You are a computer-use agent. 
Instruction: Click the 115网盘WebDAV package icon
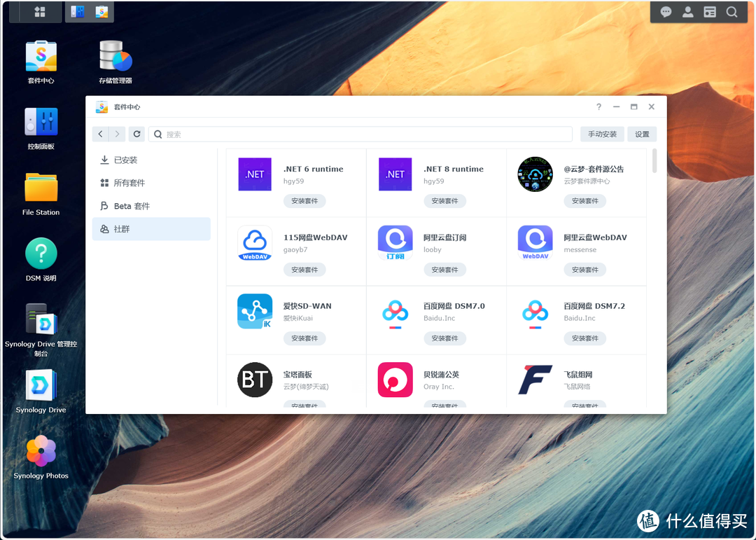coord(255,243)
